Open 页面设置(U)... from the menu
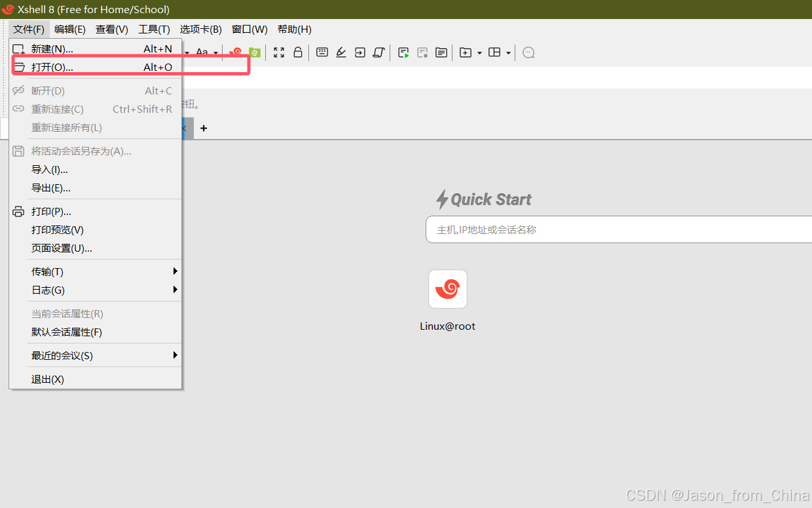 96,248
